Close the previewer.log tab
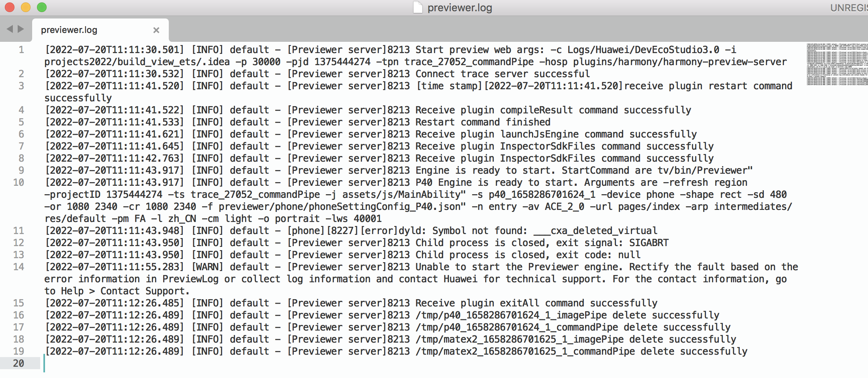Screen dimensions: 868x378 (156, 30)
